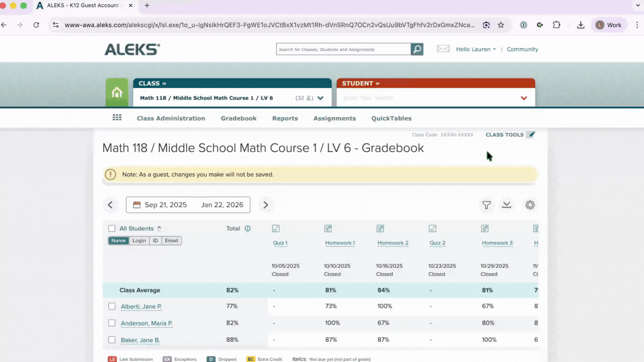Check the box next to Alberti, Jane P.
Viewport: 644px width, 362px height.
tap(112, 306)
